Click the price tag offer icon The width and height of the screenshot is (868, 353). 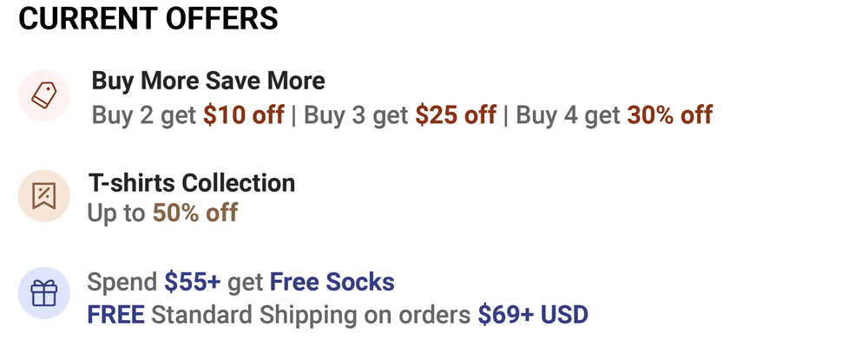(x=43, y=95)
